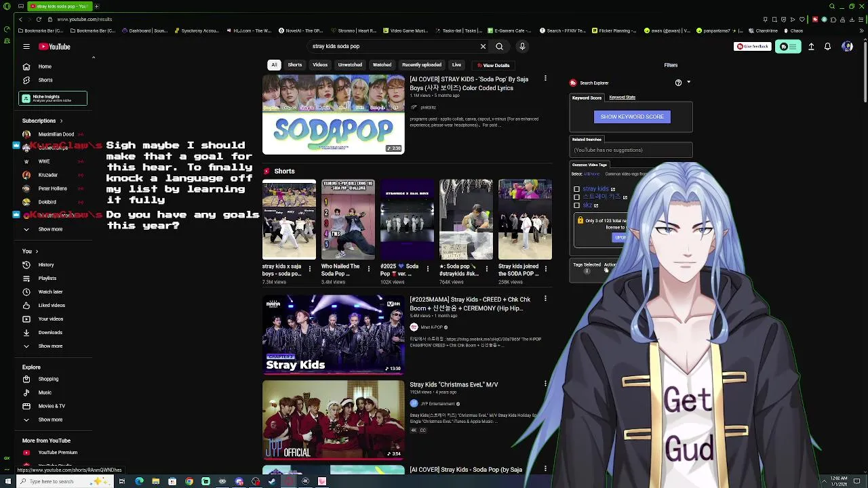This screenshot has height=488, width=868.
Task: Open YouTube Premium in sidebar
Action: (x=58, y=453)
